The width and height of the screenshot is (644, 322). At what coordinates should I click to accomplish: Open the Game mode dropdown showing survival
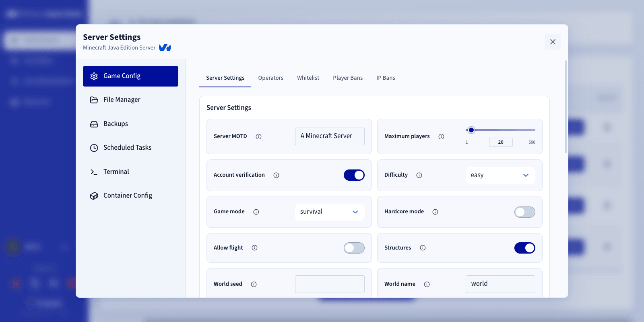point(330,212)
